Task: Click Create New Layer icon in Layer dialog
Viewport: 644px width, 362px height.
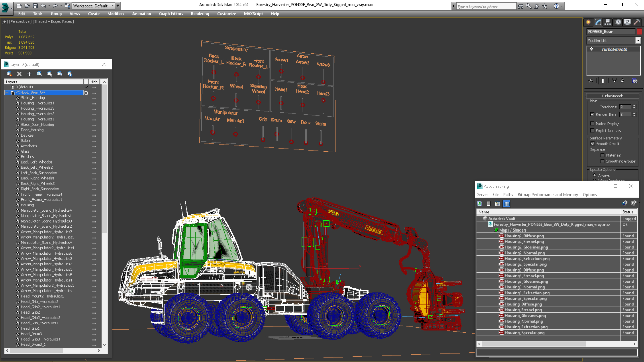Action: [9, 74]
